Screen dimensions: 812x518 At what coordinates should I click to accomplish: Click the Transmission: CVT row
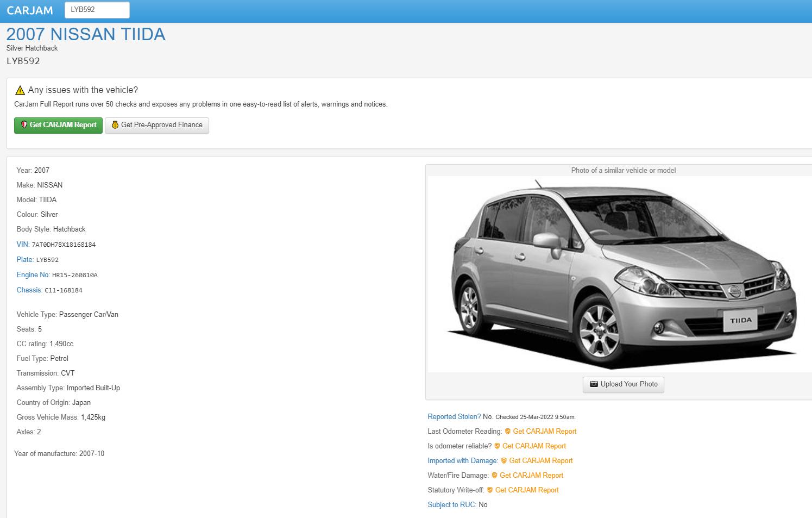(46, 373)
